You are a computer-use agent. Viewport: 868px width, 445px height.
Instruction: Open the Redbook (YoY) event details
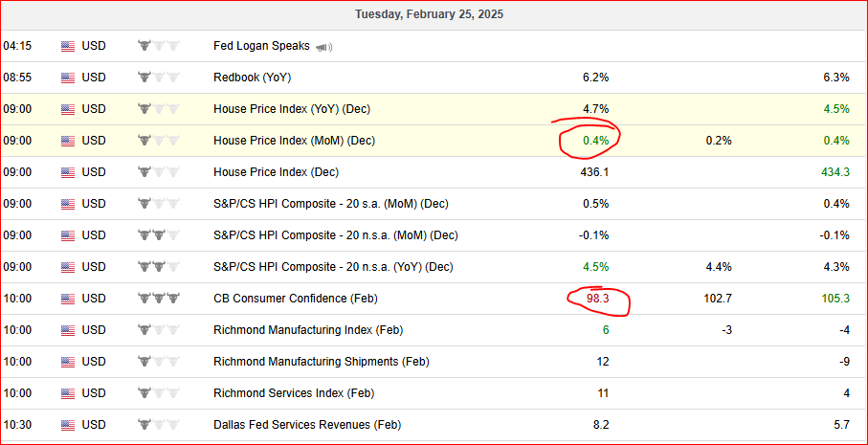click(x=252, y=78)
